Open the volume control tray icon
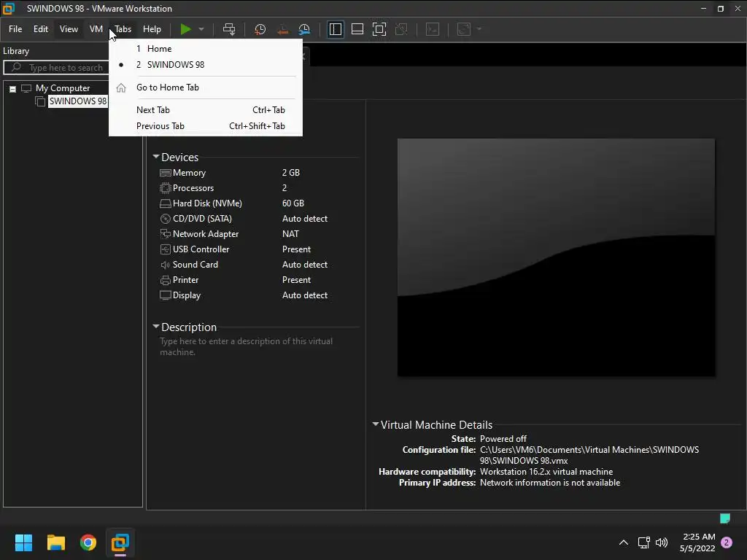 (x=662, y=542)
